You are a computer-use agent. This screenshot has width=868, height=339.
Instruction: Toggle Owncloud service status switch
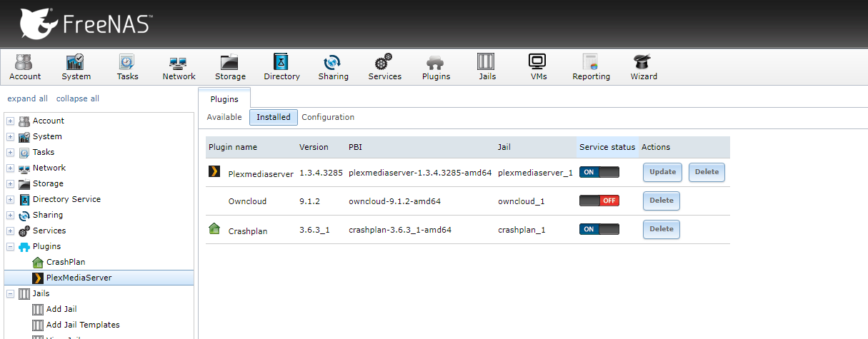point(599,201)
